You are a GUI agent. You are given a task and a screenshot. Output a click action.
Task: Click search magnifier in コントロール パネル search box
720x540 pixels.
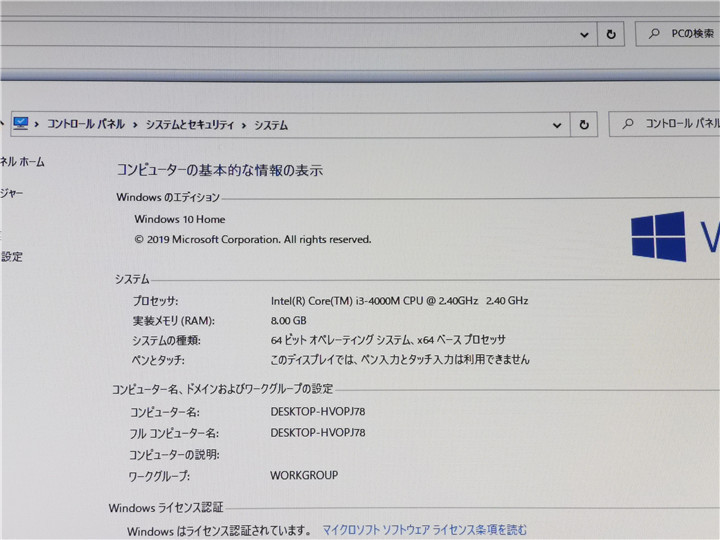[x=628, y=124]
